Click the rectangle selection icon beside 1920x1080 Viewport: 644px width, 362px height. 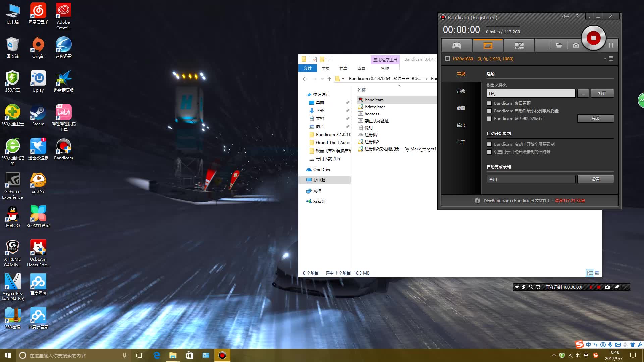(x=447, y=59)
